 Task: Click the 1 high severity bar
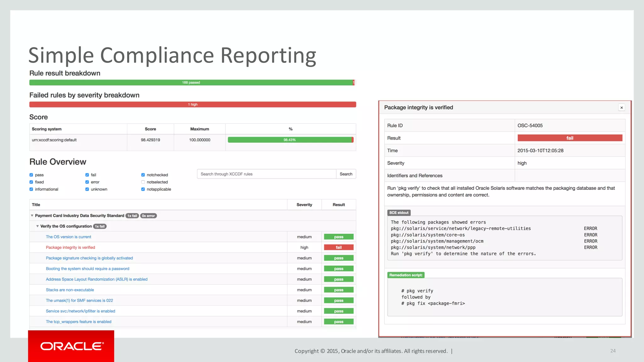click(193, 105)
